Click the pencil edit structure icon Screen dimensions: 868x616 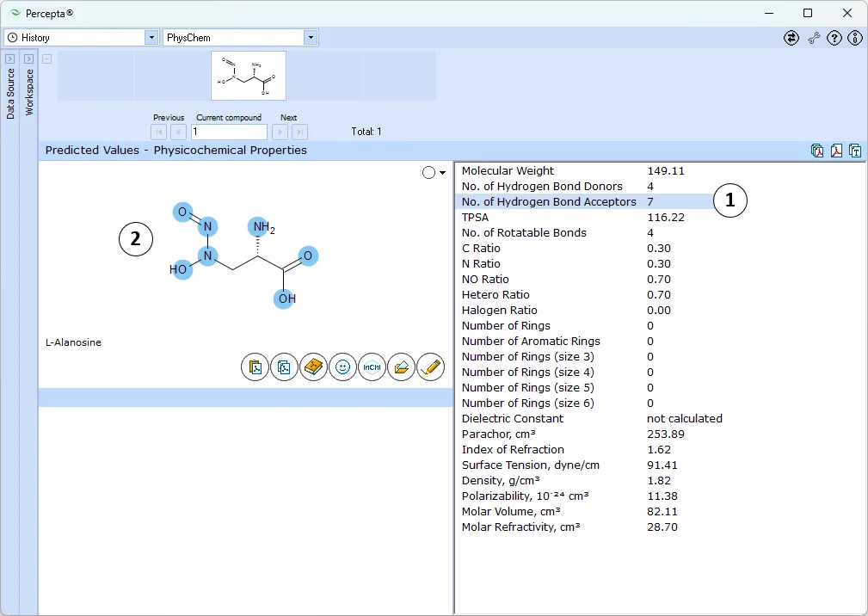431,367
